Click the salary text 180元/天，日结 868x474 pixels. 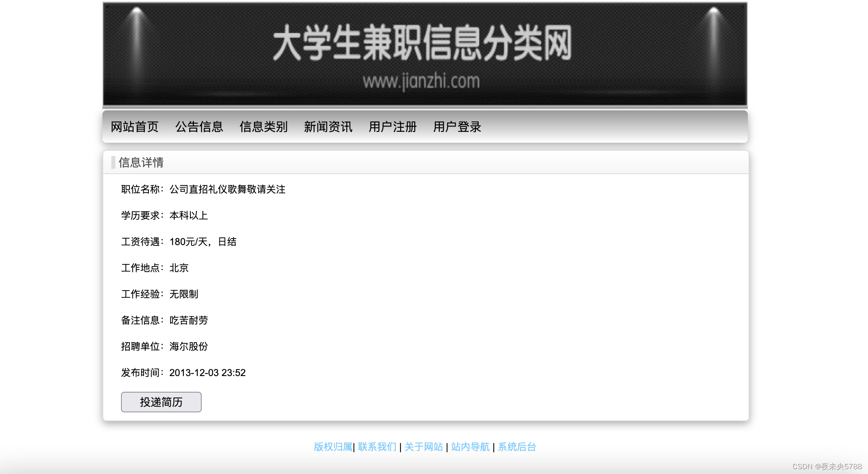202,242
